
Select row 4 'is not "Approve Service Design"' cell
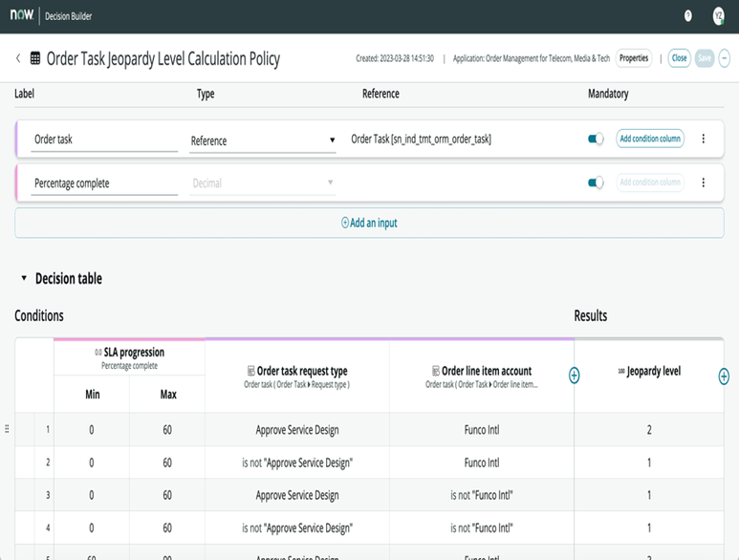pyautogui.click(x=297, y=528)
